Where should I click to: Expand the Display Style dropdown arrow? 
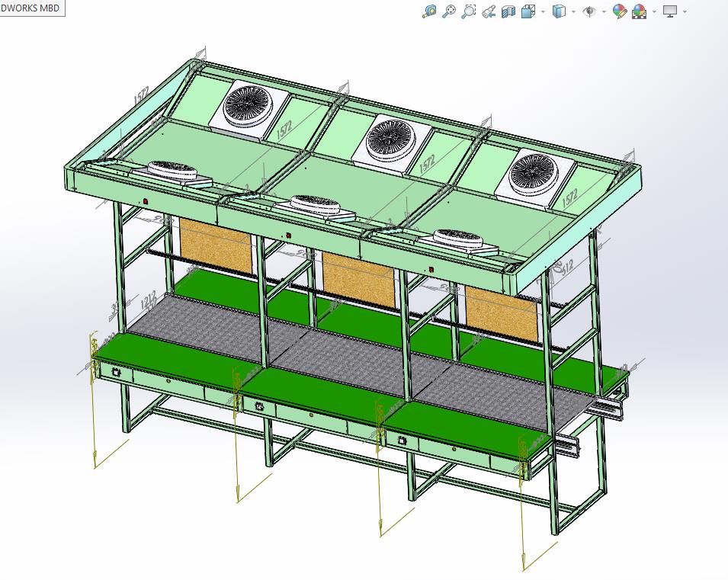(574, 11)
